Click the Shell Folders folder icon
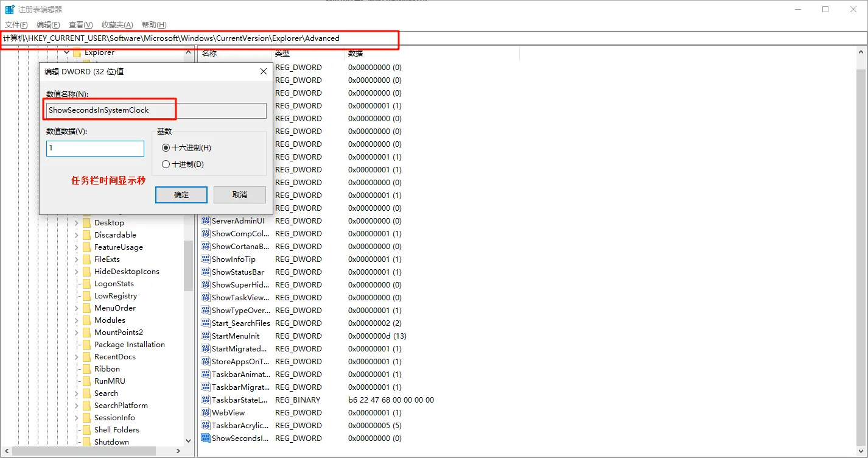This screenshot has width=868, height=458. [x=86, y=430]
